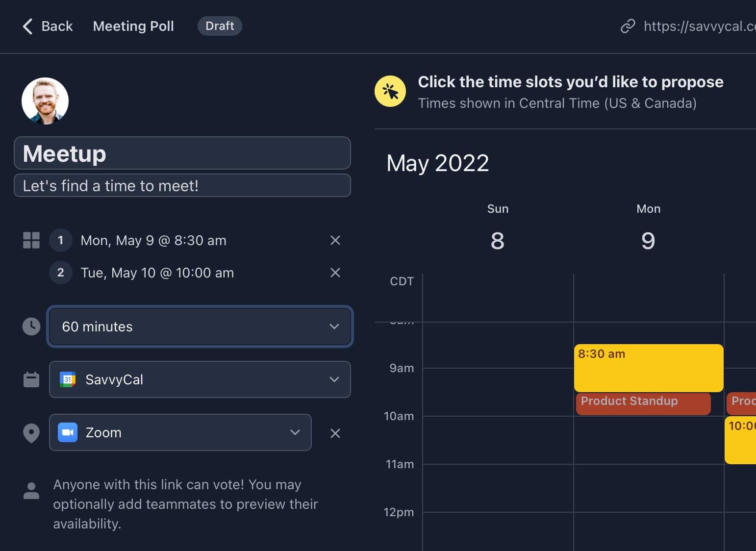This screenshot has height=551, width=756.
Task: Select the yellow 8:30 am proposed slot
Action: click(648, 368)
